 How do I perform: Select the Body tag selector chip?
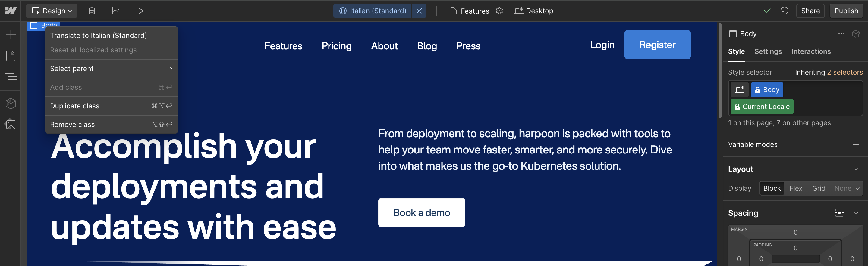(x=767, y=89)
